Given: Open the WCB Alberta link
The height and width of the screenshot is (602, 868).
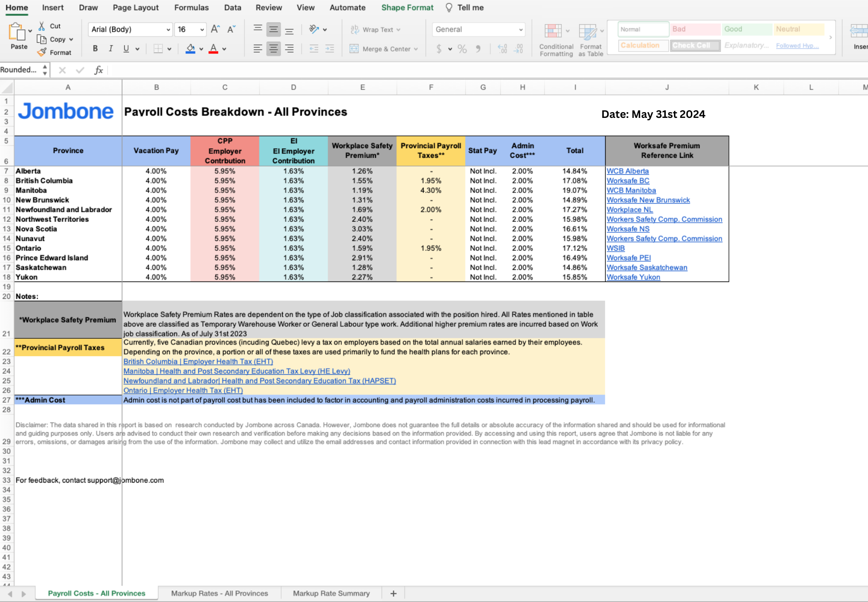Looking at the screenshot, I should [x=627, y=171].
